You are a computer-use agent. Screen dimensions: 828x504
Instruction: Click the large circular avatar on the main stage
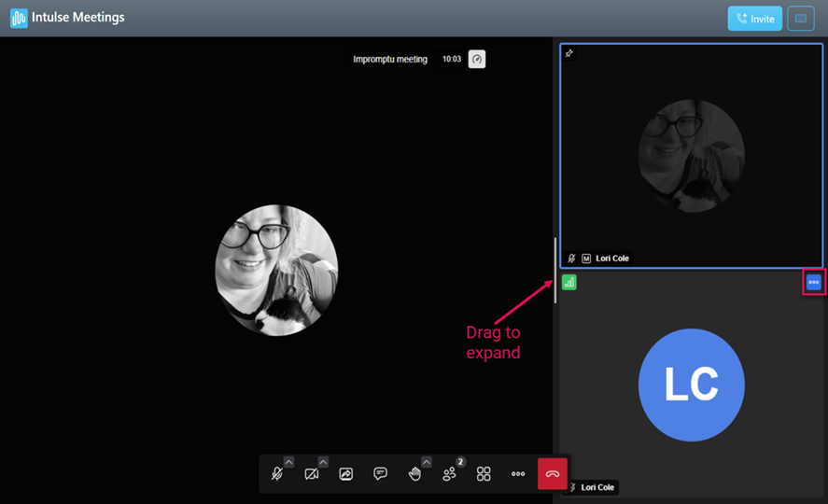[276, 271]
